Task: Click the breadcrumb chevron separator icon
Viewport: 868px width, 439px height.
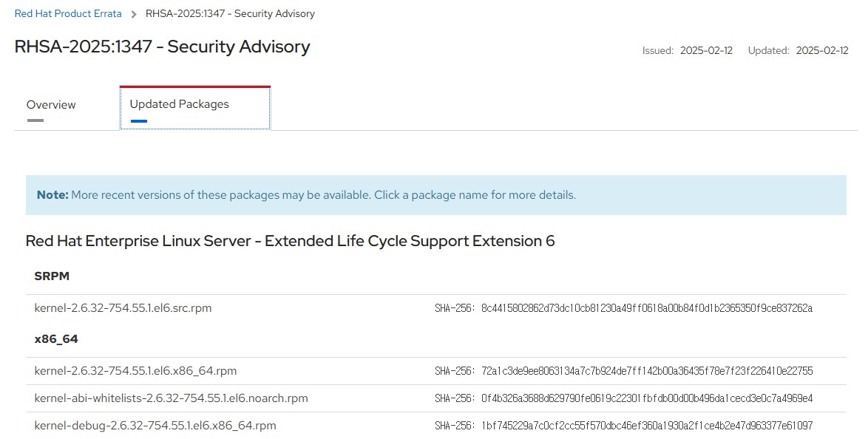Action: click(133, 14)
